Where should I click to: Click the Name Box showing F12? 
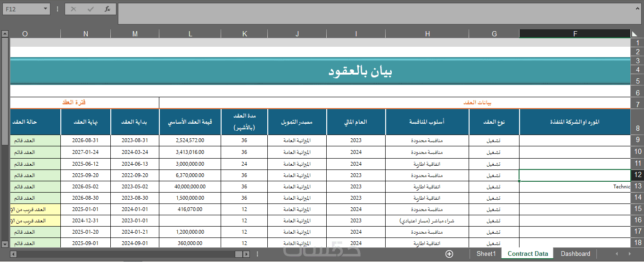[22, 9]
